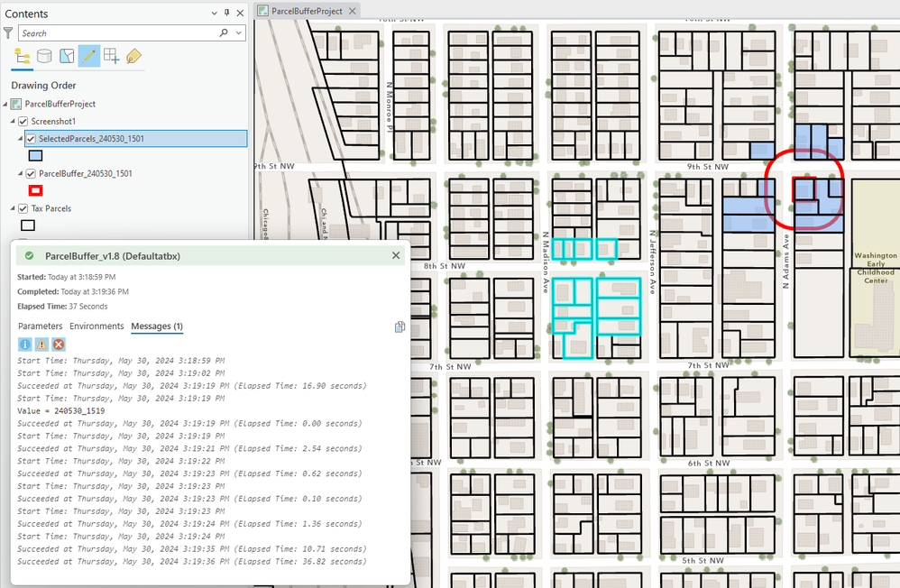Select the List By Editing pencil icon

[89, 56]
